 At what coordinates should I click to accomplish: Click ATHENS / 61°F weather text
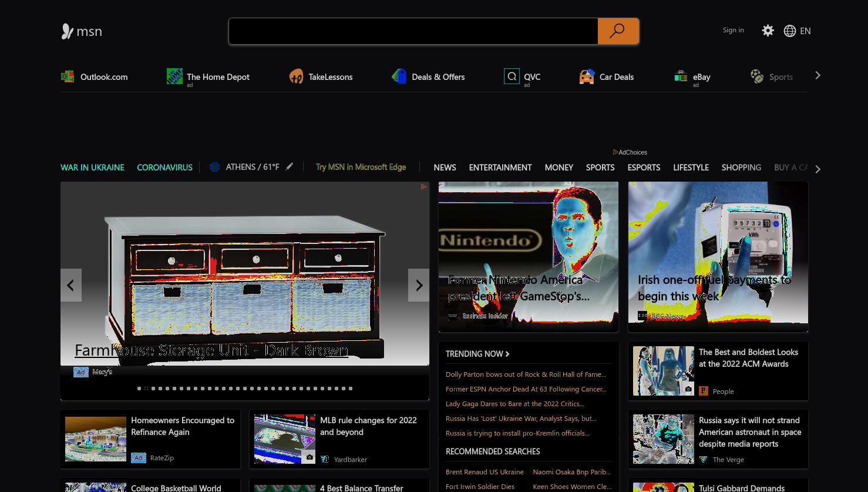pyautogui.click(x=253, y=167)
